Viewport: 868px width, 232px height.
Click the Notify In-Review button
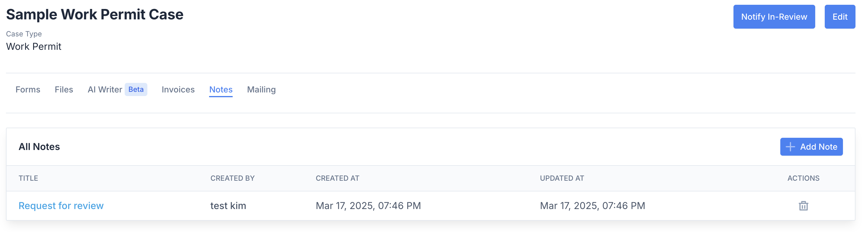[774, 17]
